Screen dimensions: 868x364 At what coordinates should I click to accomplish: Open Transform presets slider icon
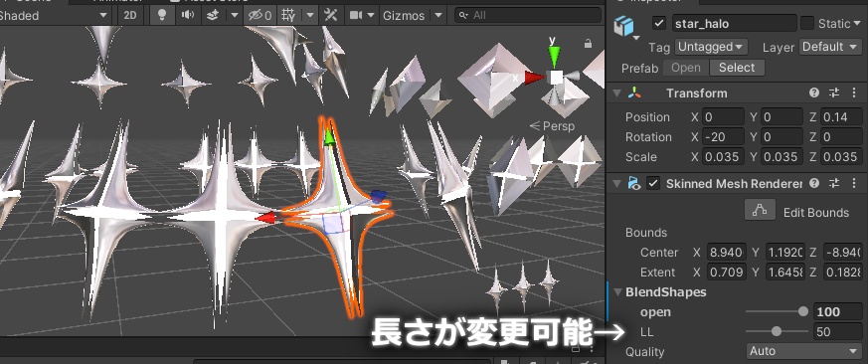833,92
